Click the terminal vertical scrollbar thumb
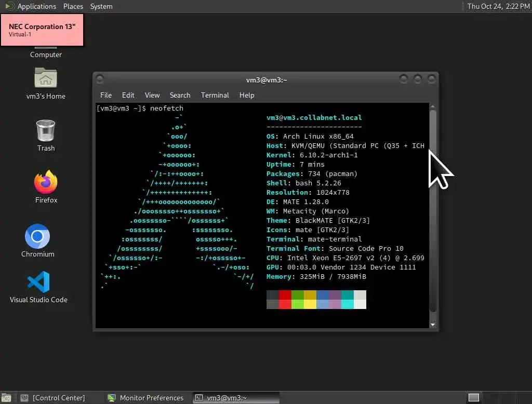532x404 pixels. 433,210
